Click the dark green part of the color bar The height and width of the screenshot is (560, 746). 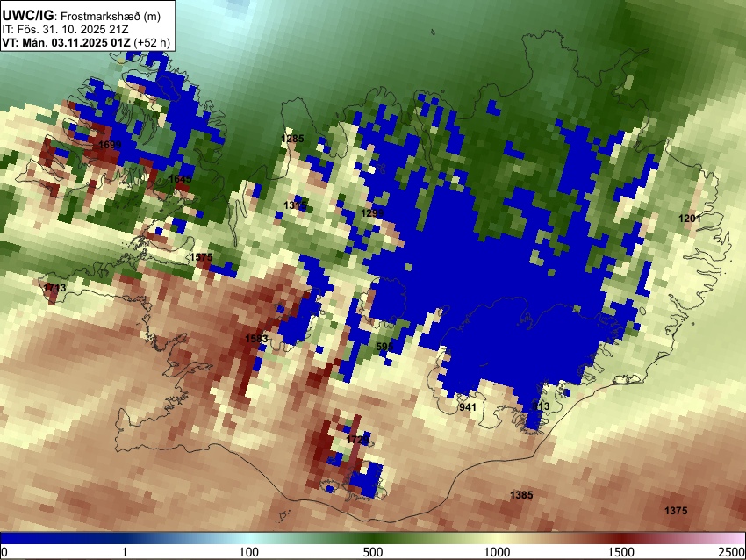tap(373, 538)
